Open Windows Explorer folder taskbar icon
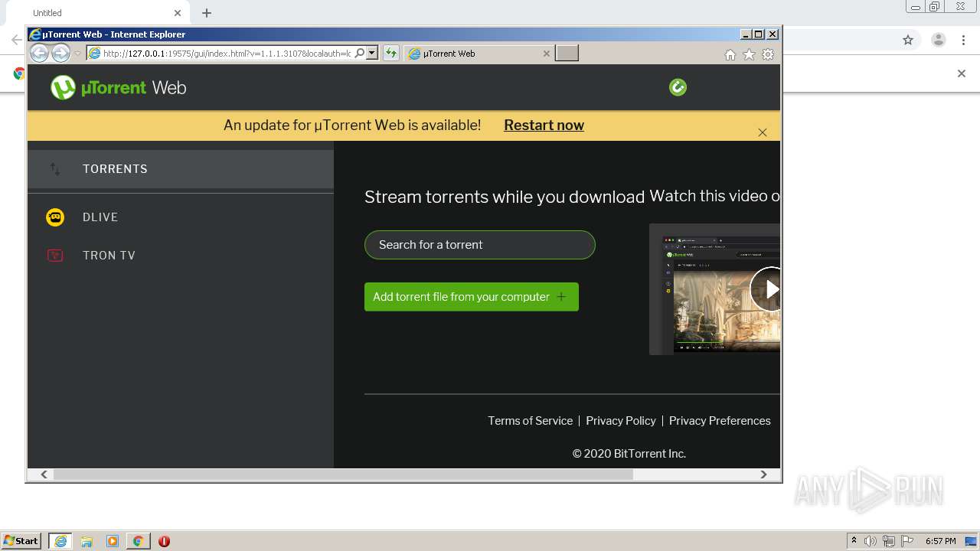The image size is (980, 551). pyautogui.click(x=87, y=541)
